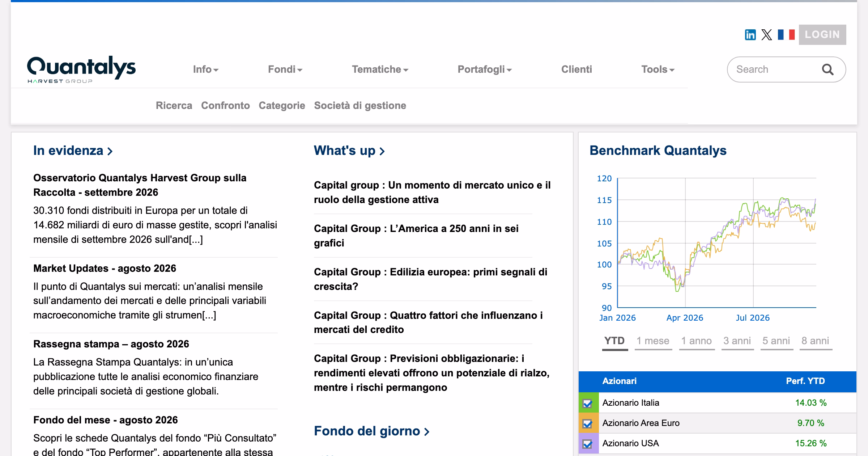Open the X social media icon

tap(766, 35)
